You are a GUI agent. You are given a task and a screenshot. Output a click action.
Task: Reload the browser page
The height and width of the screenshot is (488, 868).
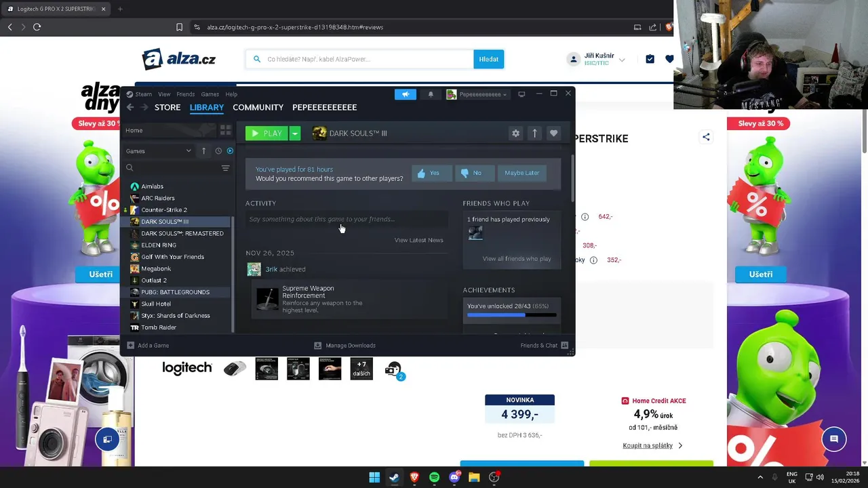point(37,27)
